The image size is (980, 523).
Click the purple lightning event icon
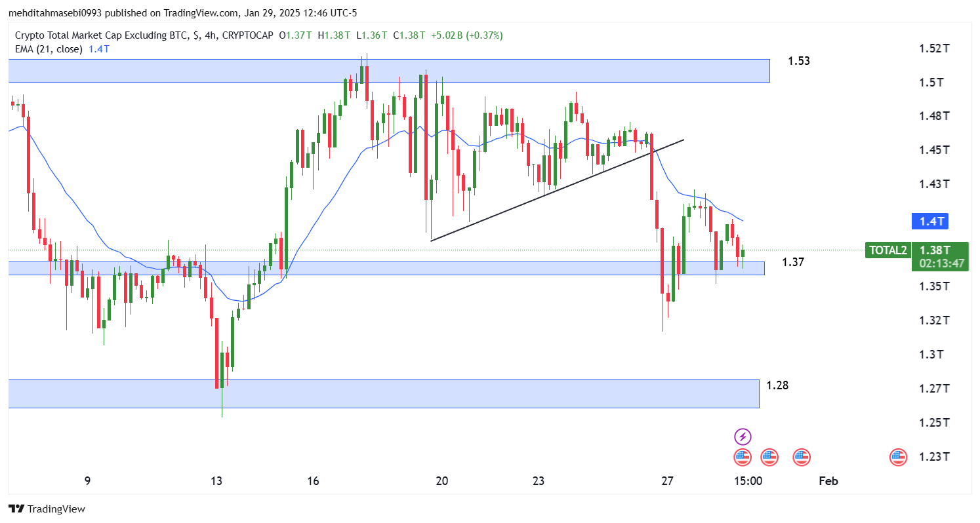pyautogui.click(x=742, y=436)
